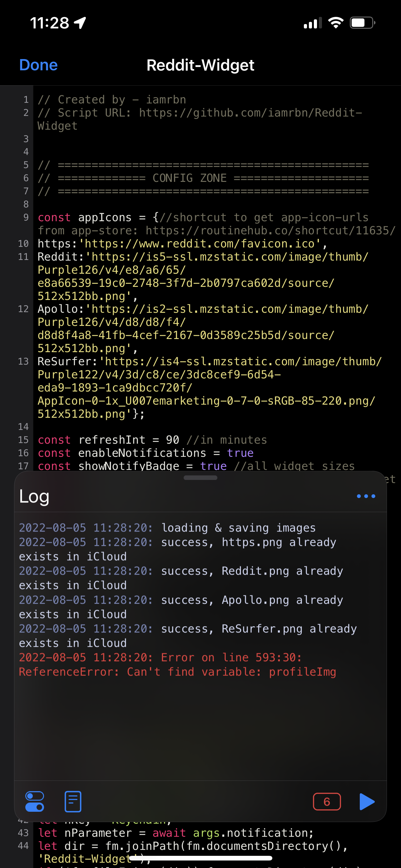Viewport: 401px width, 868px height.
Task: Tap the 'enableNotifications = true' line
Action: click(146, 453)
